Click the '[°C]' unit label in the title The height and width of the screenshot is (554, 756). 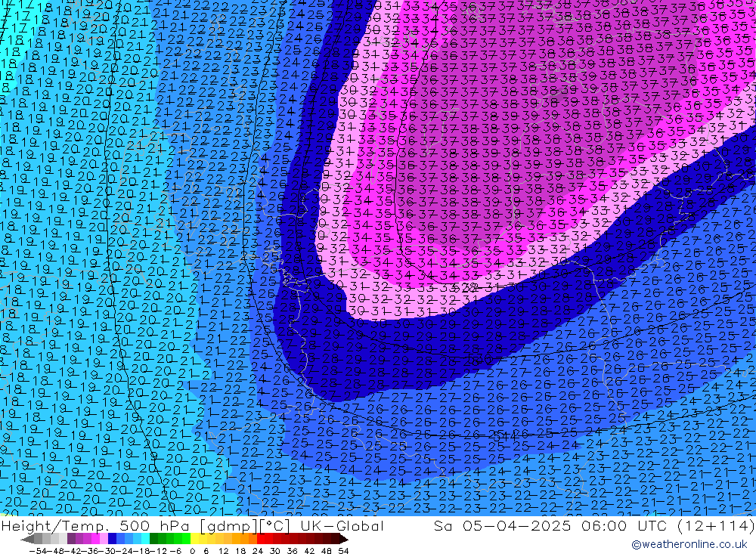coord(274,526)
